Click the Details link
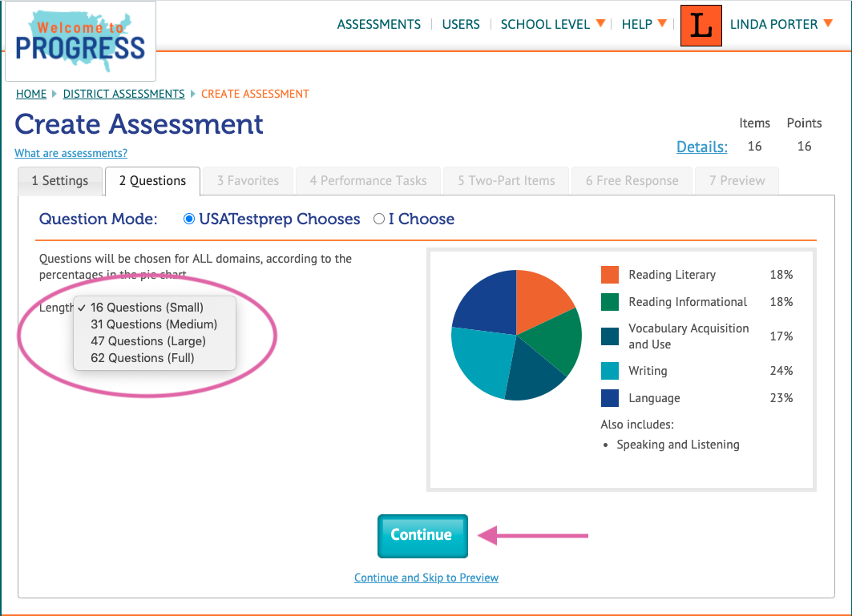 click(x=701, y=147)
